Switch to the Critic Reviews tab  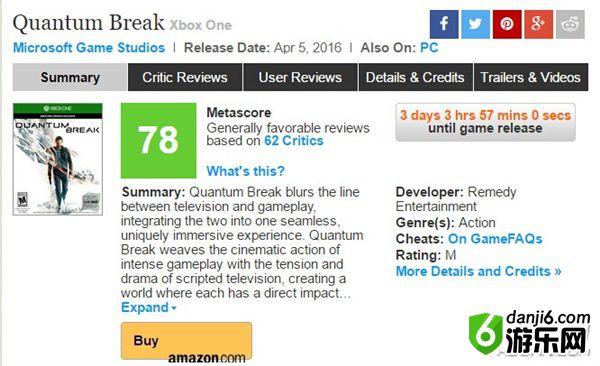[185, 77]
